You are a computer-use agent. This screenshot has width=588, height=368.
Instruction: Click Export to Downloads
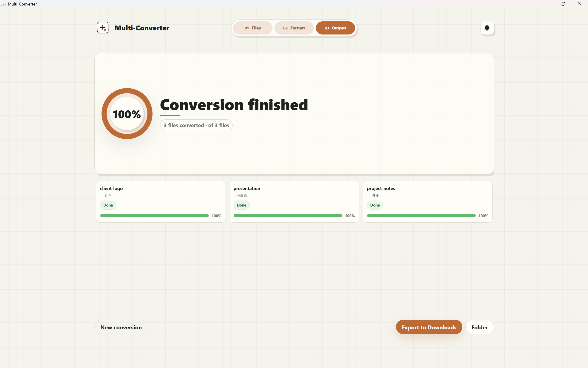click(429, 327)
